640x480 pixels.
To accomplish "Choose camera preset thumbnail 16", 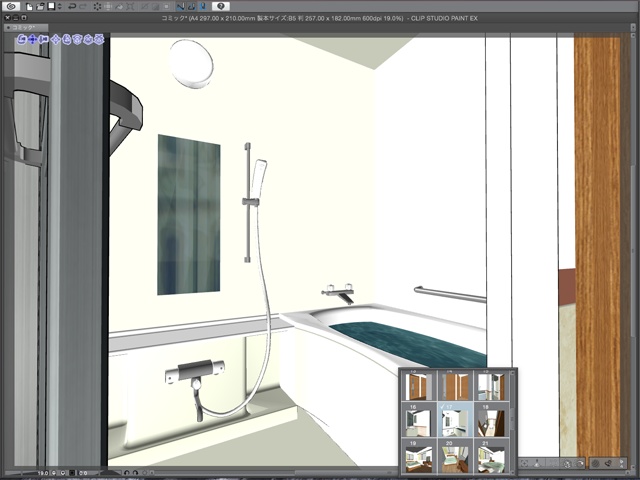I will (419, 420).
